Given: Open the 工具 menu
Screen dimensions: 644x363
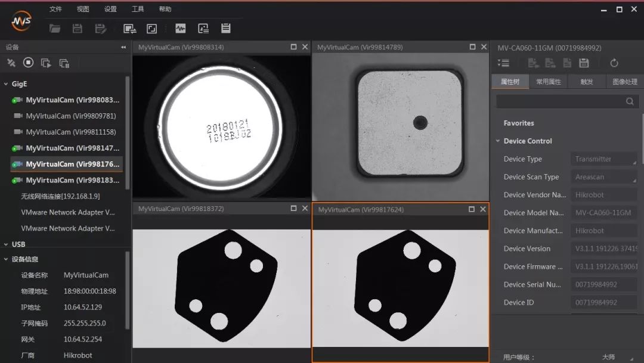Looking at the screenshot, I should click(x=138, y=9).
